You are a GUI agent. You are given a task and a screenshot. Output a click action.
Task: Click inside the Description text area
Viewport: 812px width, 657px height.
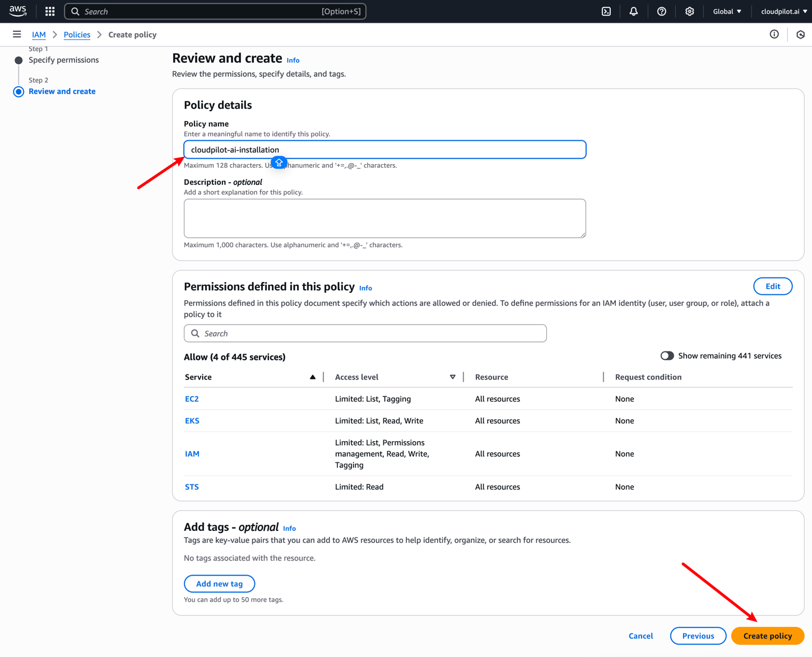click(x=384, y=218)
